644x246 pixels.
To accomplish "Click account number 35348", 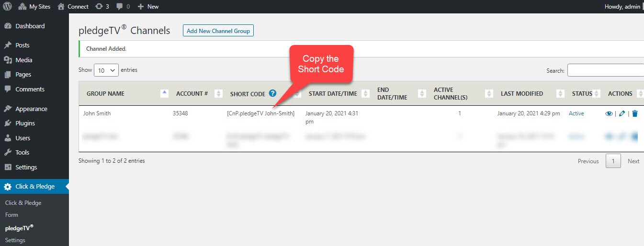I will [181, 113].
